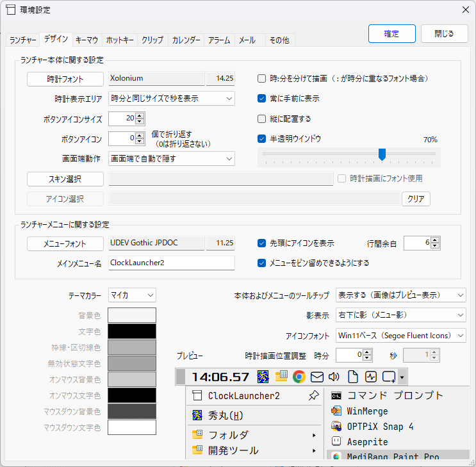Open the 時計表示エリア dropdown

coord(172,99)
